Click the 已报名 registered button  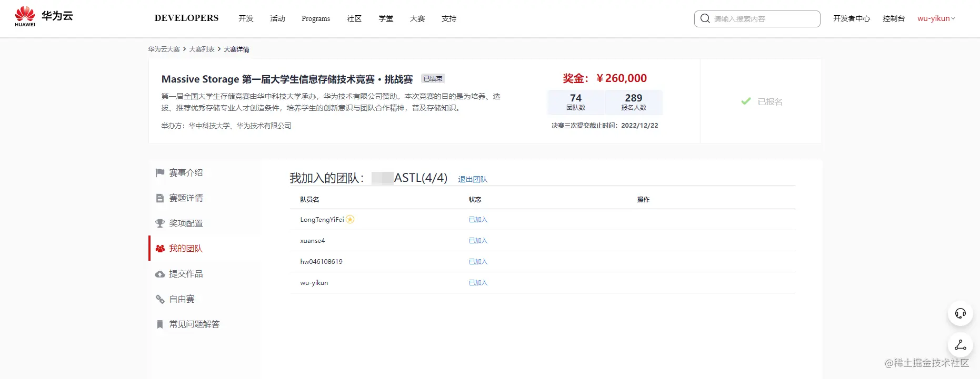(762, 101)
